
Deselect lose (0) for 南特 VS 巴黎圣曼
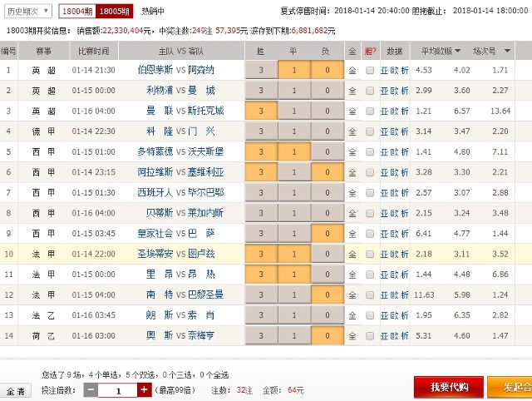[x=328, y=295]
